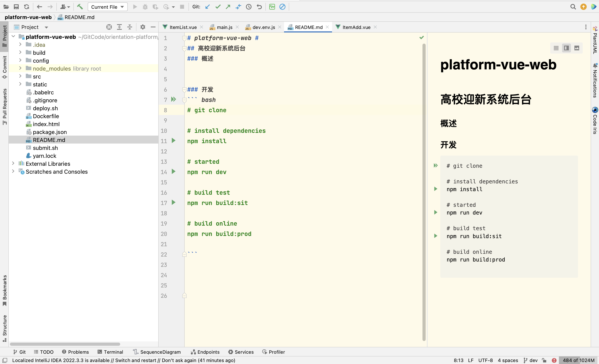Switch to ItemAdd.vue tab
The height and width of the screenshot is (364, 599).
click(x=356, y=27)
